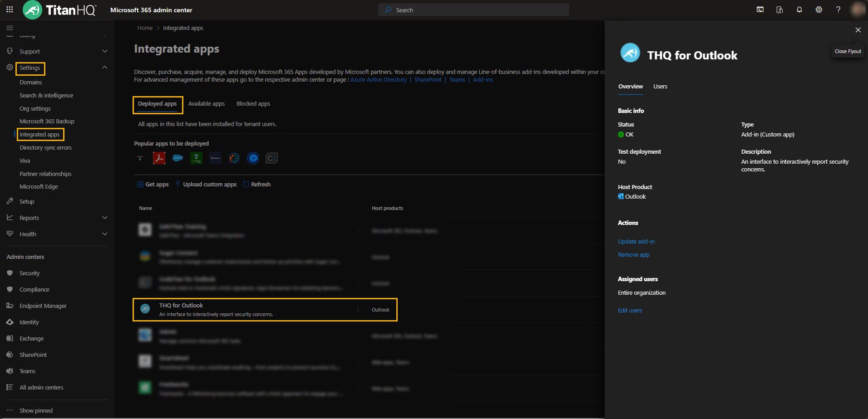Open Microsoft Edge settings
The width and height of the screenshot is (868, 419).
point(39,187)
